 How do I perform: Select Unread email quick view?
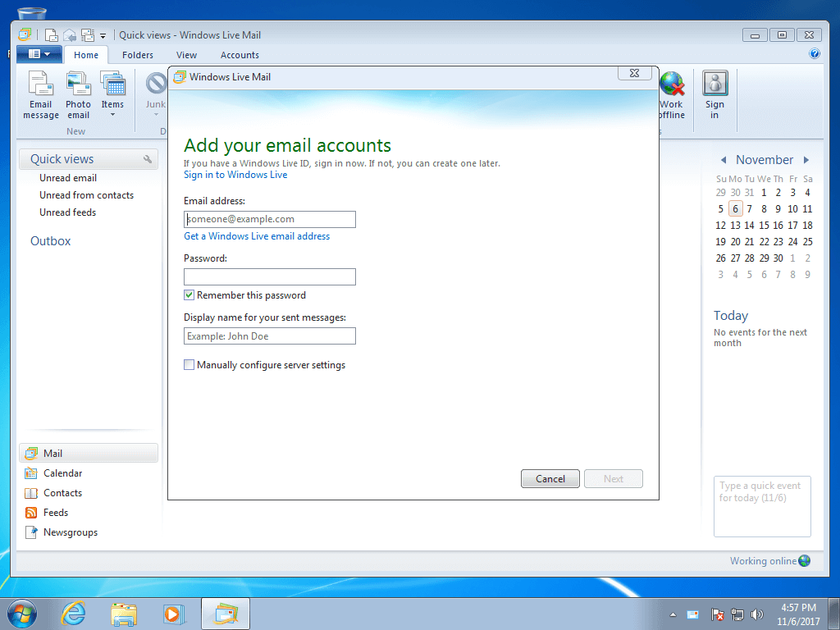point(68,178)
